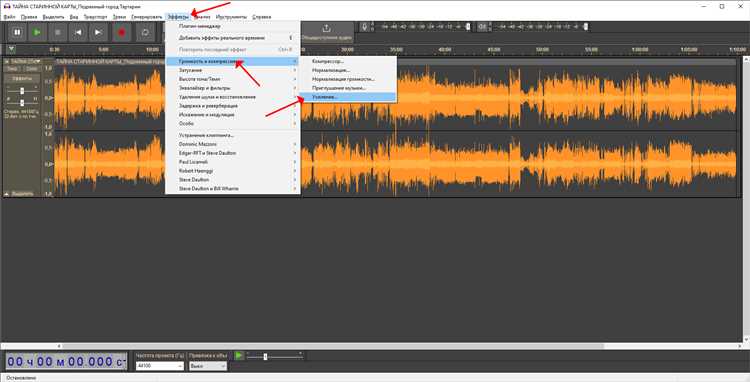Open the Snap-to dropdown
Screen dimensions: 750x382
tap(208, 366)
